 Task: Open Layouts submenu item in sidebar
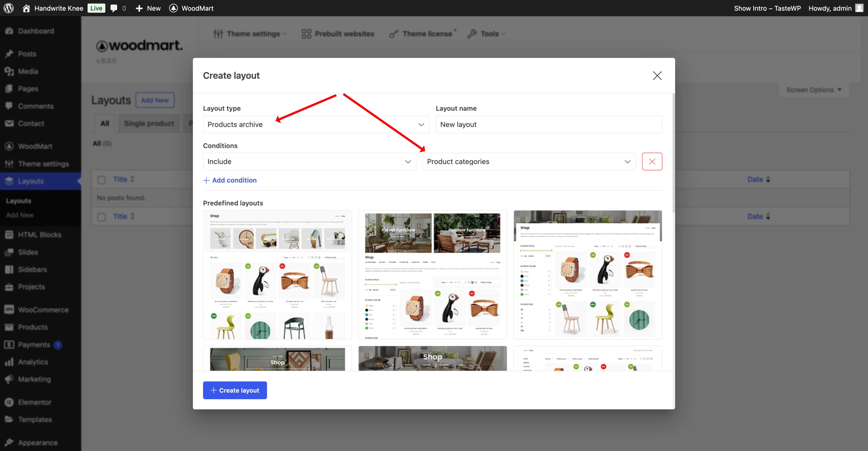click(x=19, y=201)
